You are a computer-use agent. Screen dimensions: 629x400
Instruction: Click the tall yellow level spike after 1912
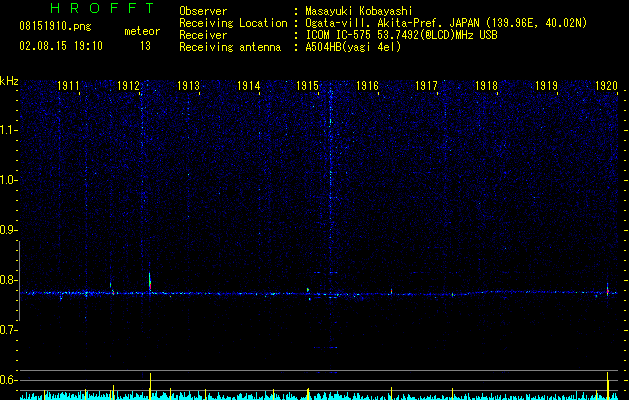point(150,386)
